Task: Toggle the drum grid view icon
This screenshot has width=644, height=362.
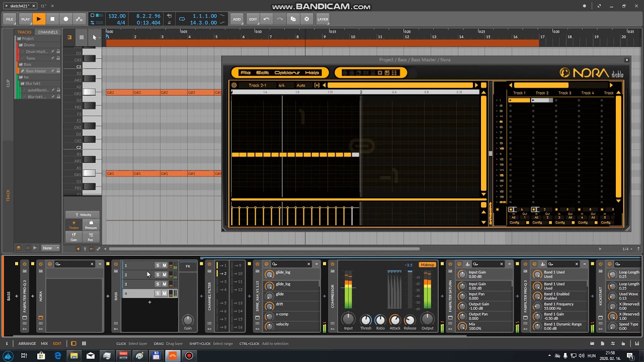Action: 82,37
